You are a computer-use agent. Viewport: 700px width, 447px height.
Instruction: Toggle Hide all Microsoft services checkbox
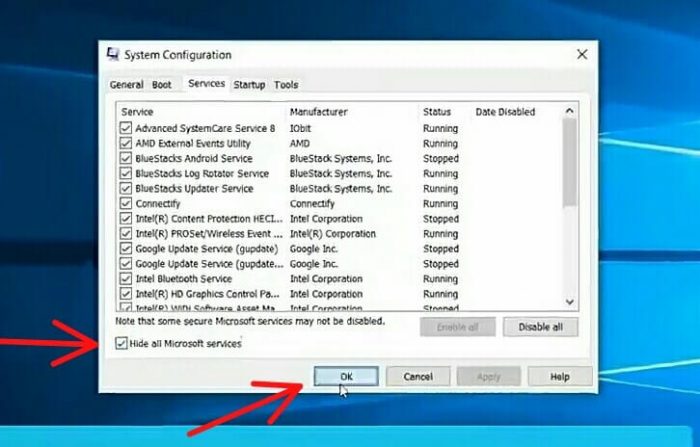121,343
